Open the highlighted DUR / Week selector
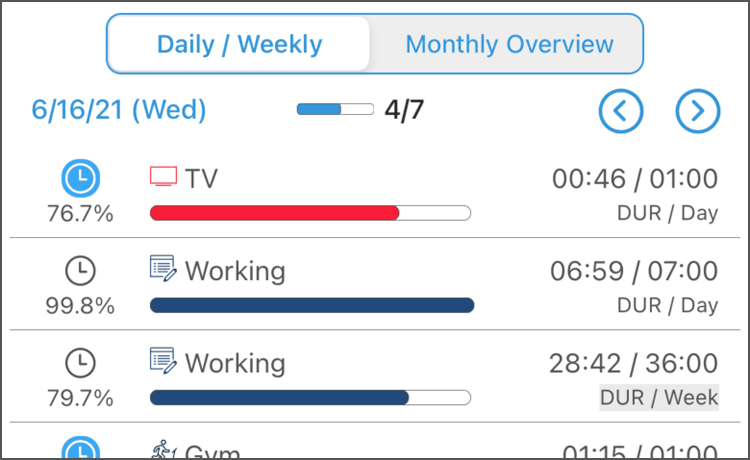This screenshot has height=460, width=750. click(x=659, y=397)
